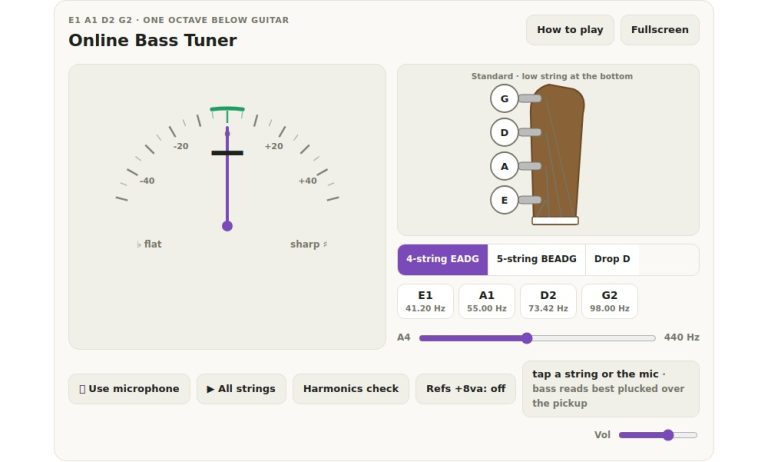The image size is (768, 462).
Task: Click the flat label on gauge
Action: click(x=149, y=244)
